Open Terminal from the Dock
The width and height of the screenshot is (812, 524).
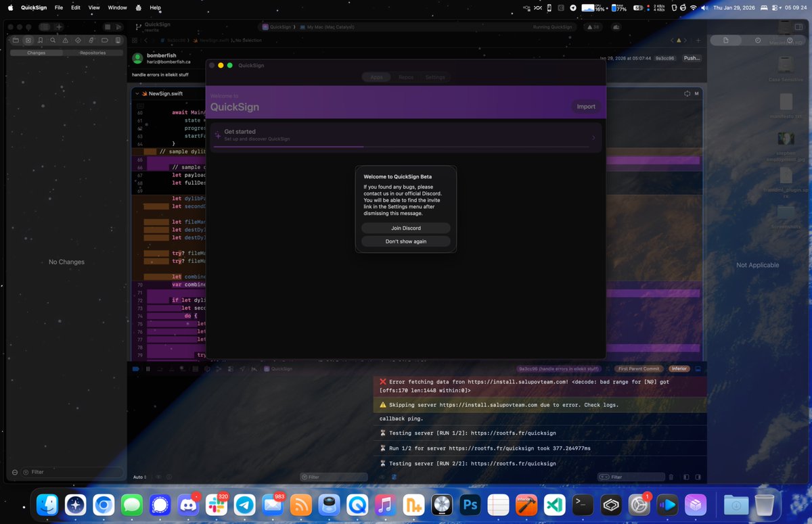tap(583, 504)
